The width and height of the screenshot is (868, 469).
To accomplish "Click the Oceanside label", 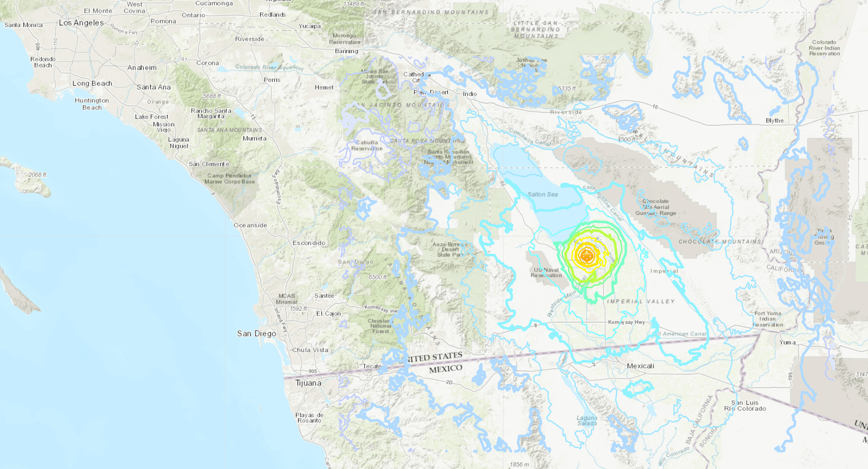I will [x=250, y=225].
